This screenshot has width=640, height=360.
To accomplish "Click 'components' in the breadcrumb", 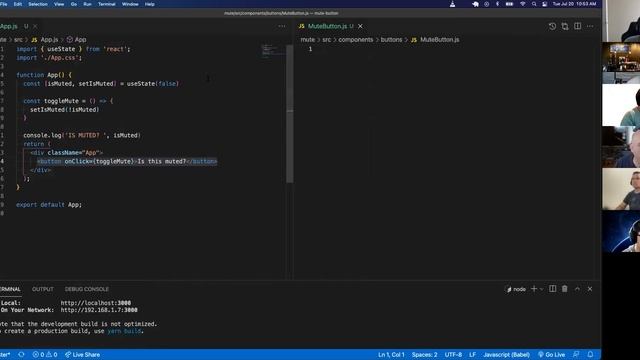I will pyautogui.click(x=356, y=40).
